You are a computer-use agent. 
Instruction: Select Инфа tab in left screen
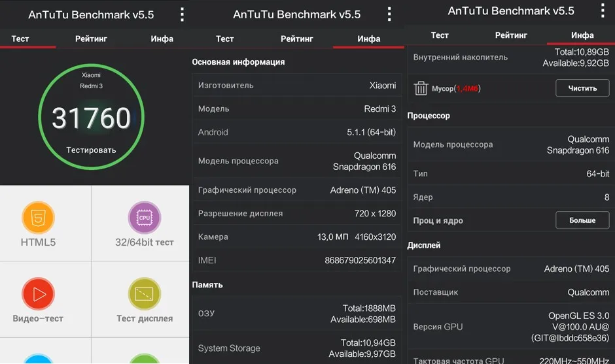pos(162,39)
